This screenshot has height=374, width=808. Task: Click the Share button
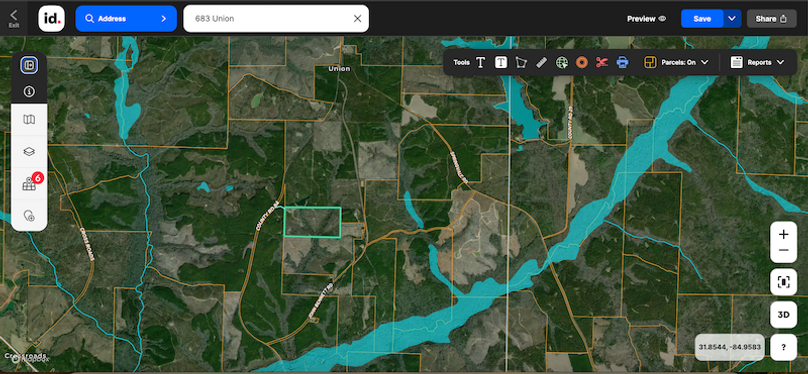pos(771,19)
